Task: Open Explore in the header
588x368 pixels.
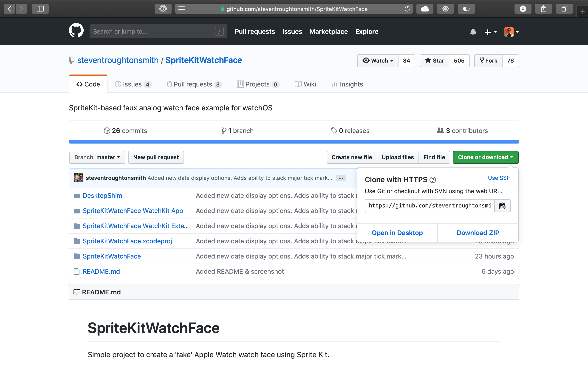Action: 367,32
